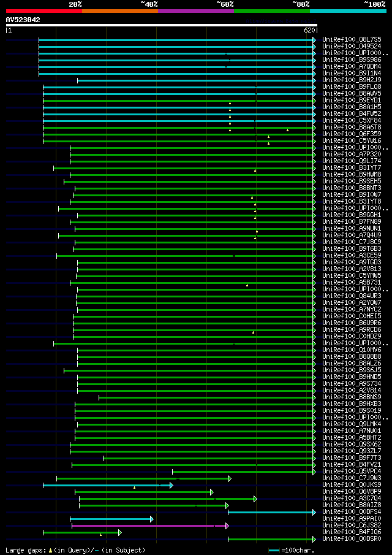Click the yellow gap marker under Q0JKS9 bar
This screenshot has width=392, height=555.
coord(134,488)
